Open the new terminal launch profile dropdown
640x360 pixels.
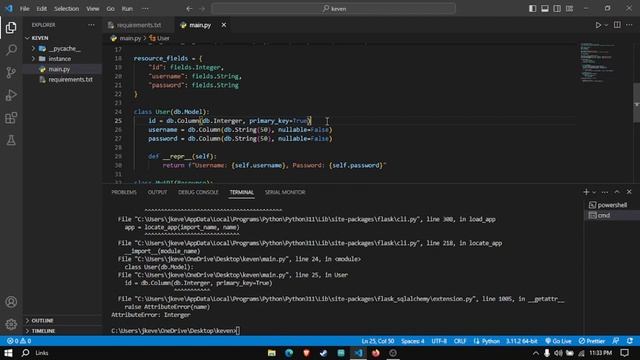coord(594,192)
